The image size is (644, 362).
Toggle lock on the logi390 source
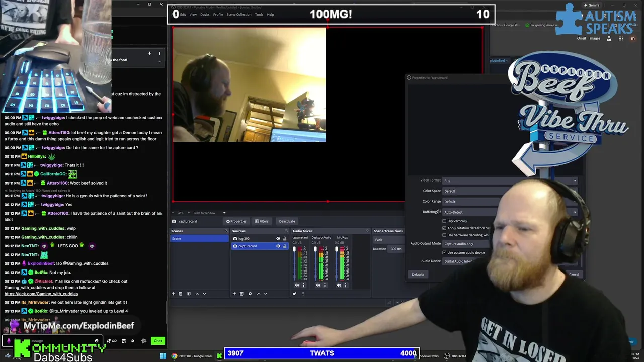(284, 239)
